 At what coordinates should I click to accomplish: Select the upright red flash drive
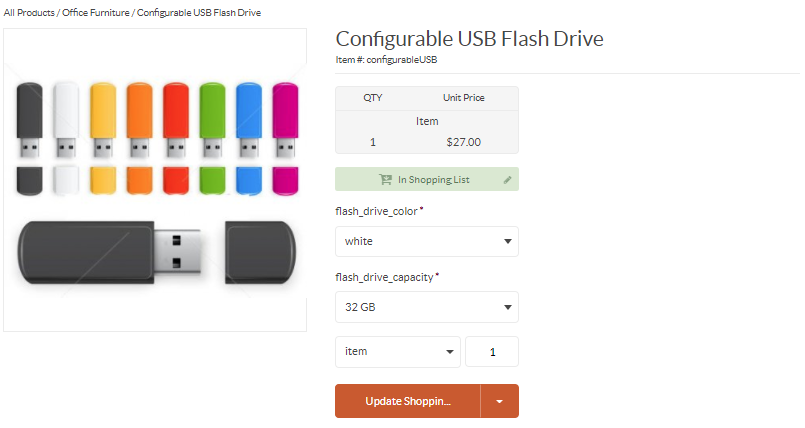176,120
